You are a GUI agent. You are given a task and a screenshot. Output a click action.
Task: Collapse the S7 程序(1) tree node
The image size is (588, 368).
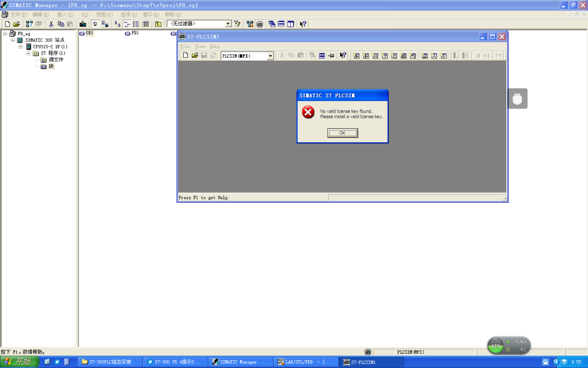tap(28, 53)
